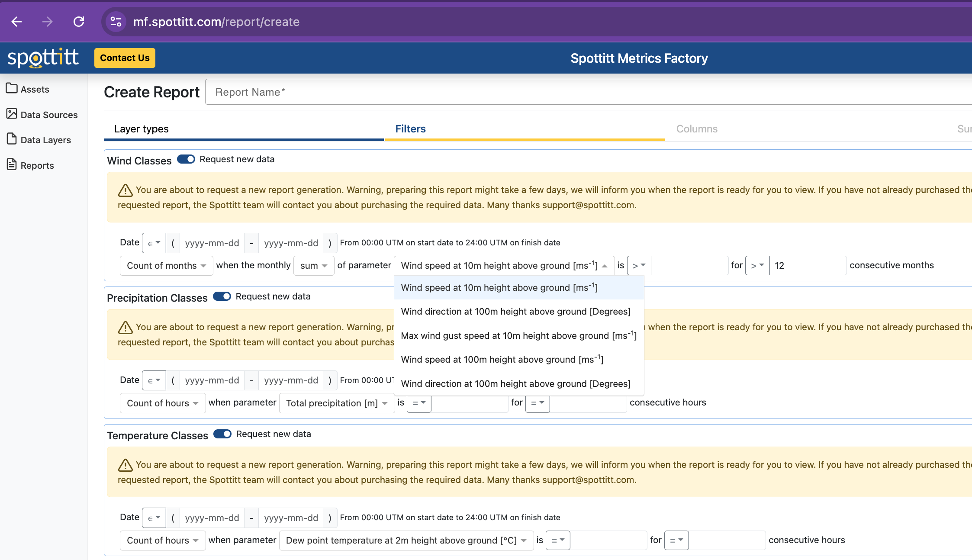Reload the page with refresh icon

[x=79, y=22]
